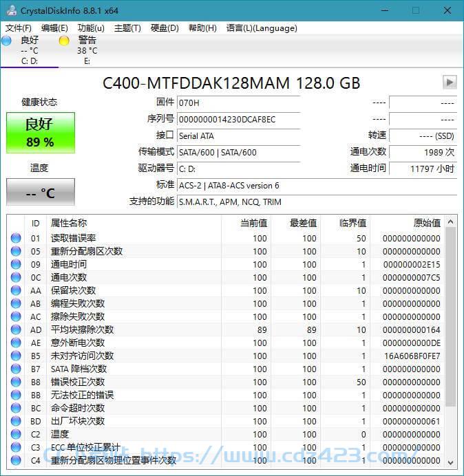
Task: Click the 临界值 column header
Action: click(345, 223)
